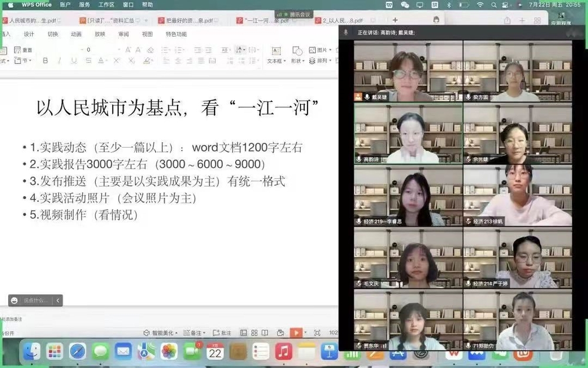Add a comment using the 批注 icon
Screen dimensions: 588x368
pyautogui.click(x=221, y=333)
